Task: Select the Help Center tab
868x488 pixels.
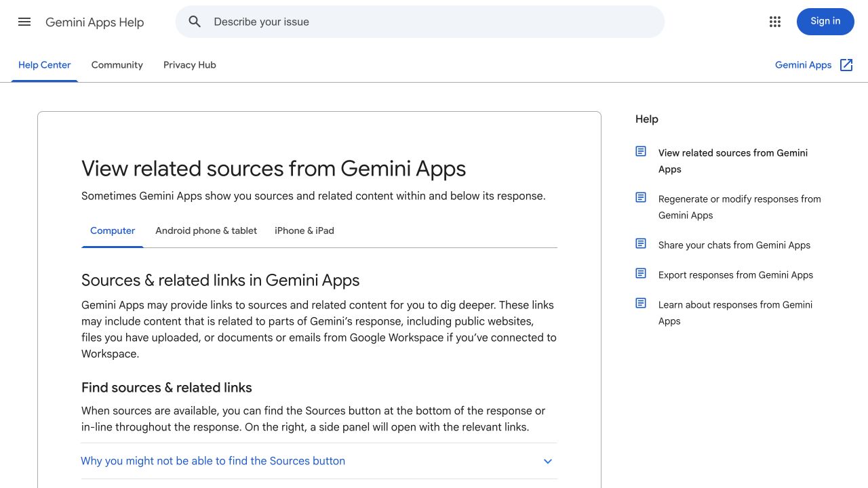Action: click(45, 65)
